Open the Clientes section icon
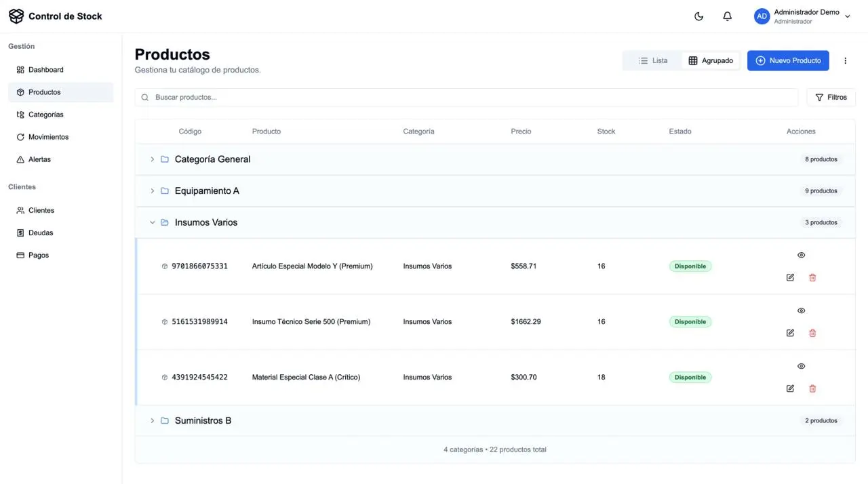The width and height of the screenshot is (868, 484). 20,210
